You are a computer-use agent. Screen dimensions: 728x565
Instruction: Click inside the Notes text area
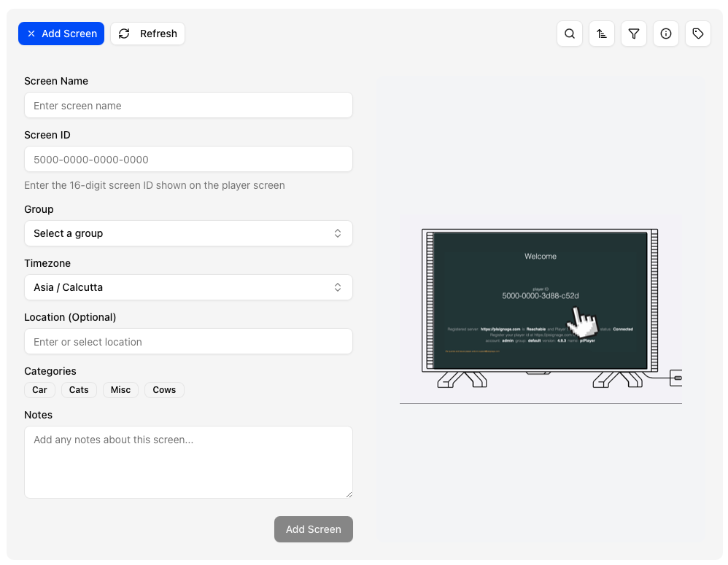[x=188, y=462]
